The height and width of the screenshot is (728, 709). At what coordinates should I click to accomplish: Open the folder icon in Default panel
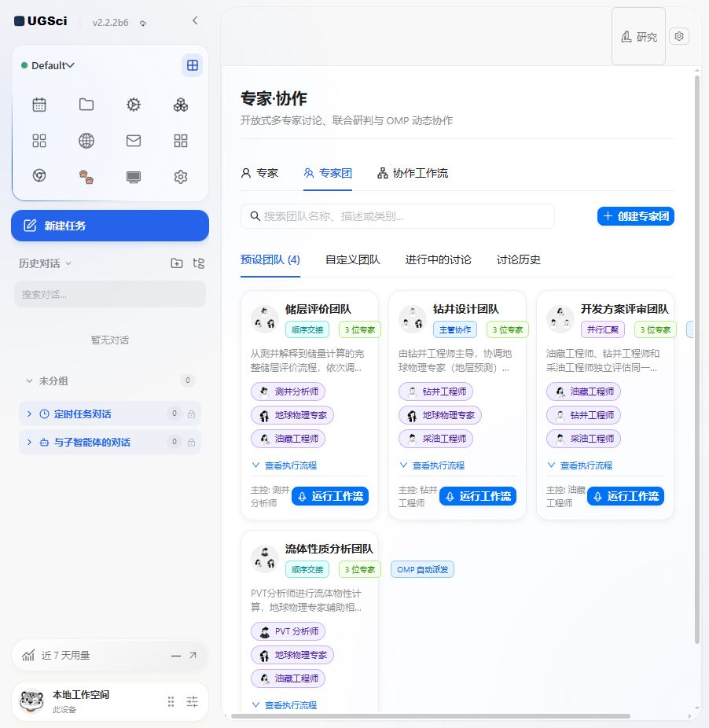click(86, 105)
